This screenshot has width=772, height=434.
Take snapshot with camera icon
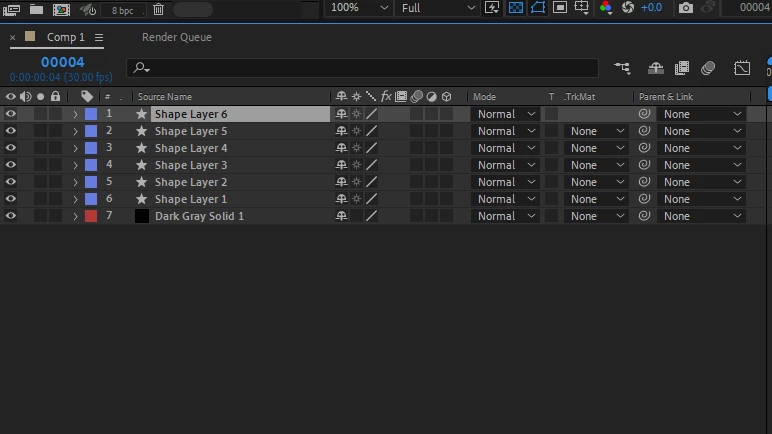[685, 7]
